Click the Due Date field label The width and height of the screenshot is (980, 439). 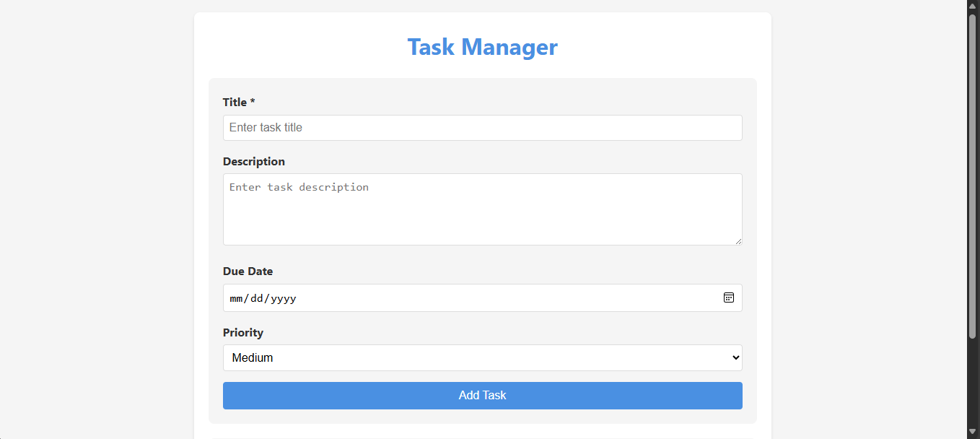coord(248,271)
